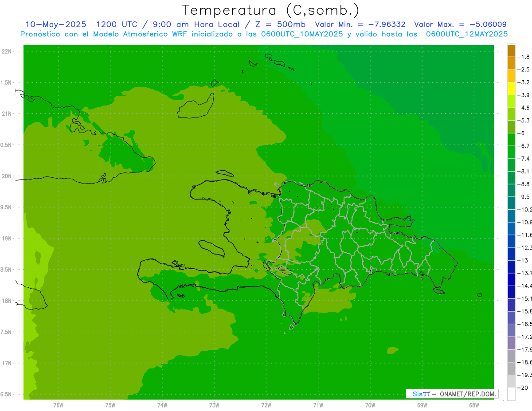Click the '-1.8' colorbar value
This screenshot has width=532, height=411.
[524, 57]
